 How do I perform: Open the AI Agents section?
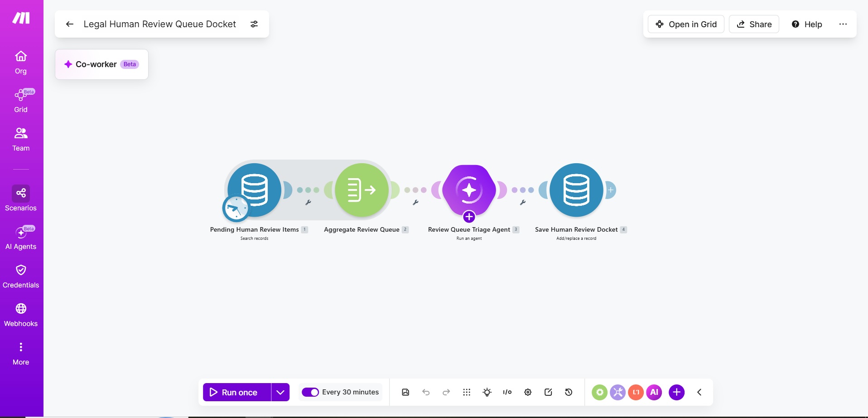coord(21,238)
